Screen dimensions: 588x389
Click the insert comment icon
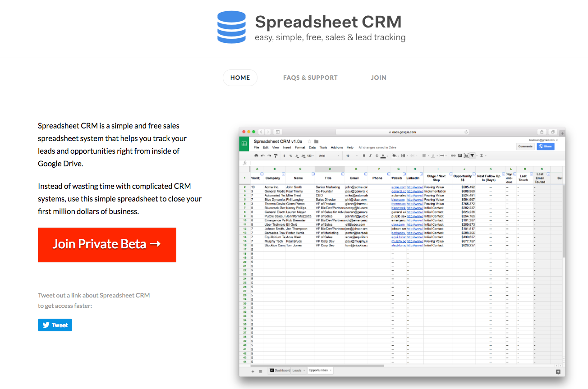460,156
